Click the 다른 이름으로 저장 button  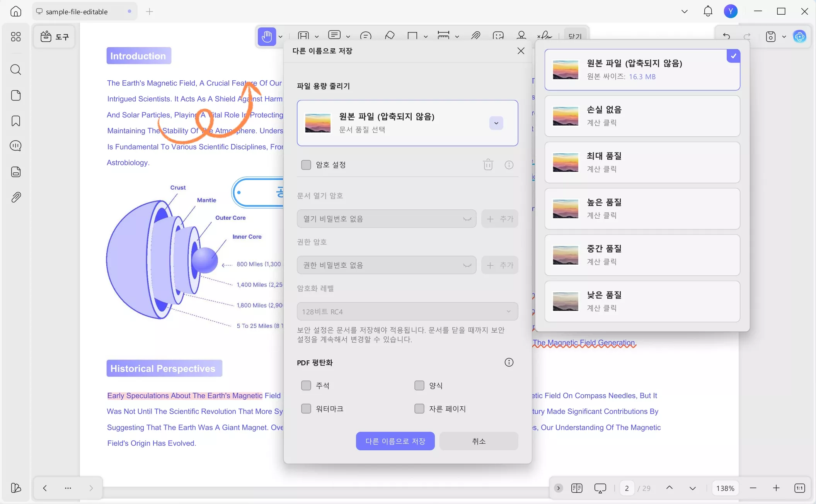[x=395, y=441]
